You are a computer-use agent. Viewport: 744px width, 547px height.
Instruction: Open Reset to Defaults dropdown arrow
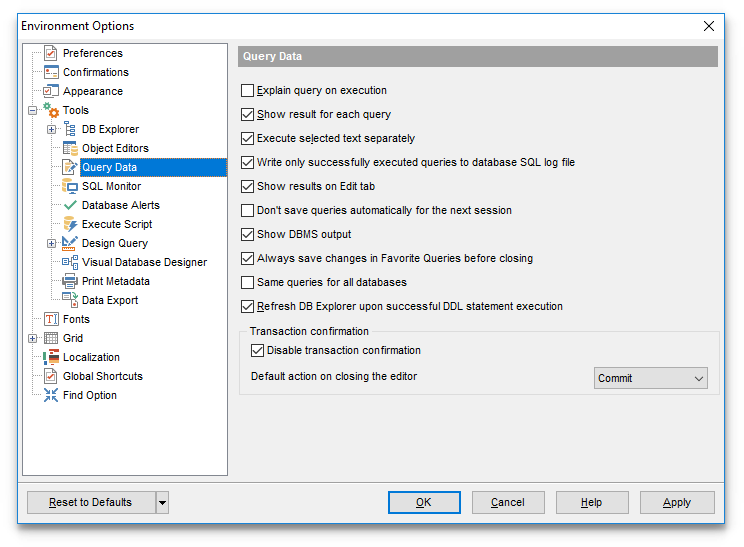tap(162, 502)
